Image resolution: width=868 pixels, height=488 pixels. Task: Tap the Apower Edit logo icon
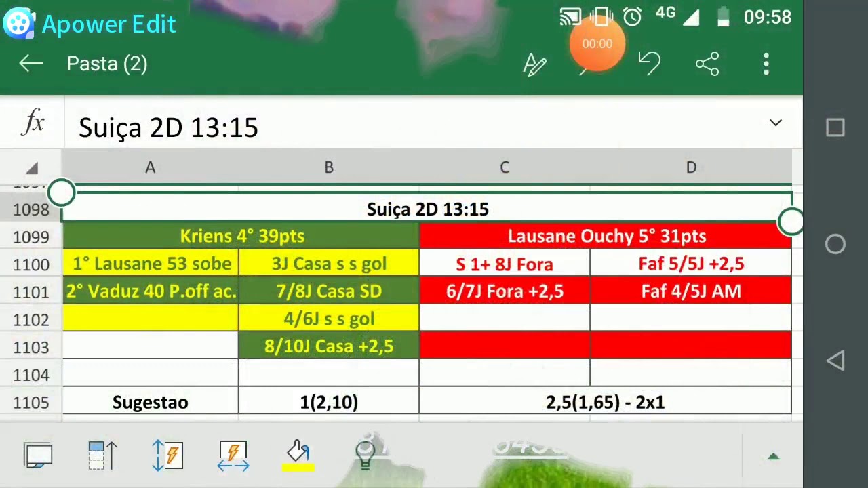(20, 24)
